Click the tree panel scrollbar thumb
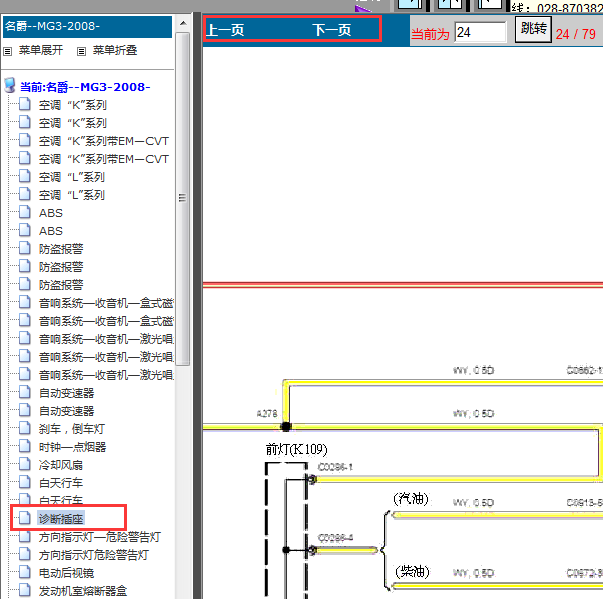This screenshot has width=603, height=599. pos(183,198)
